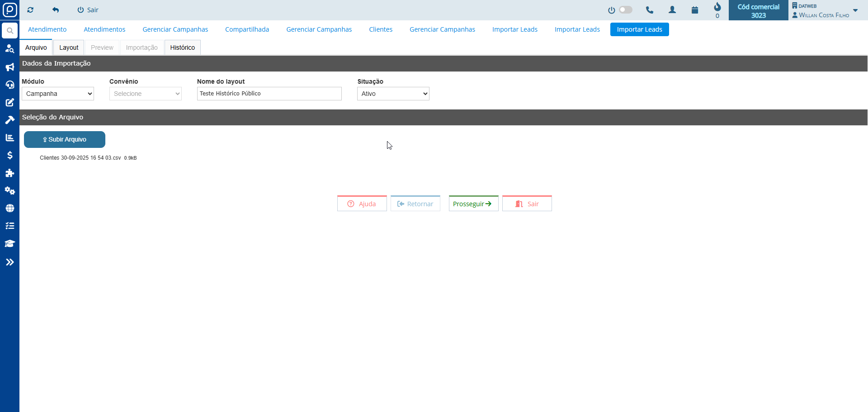Click the megaphone campaigns sidebar icon
Image resolution: width=868 pixels, height=412 pixels.
[x=9, y=67]
